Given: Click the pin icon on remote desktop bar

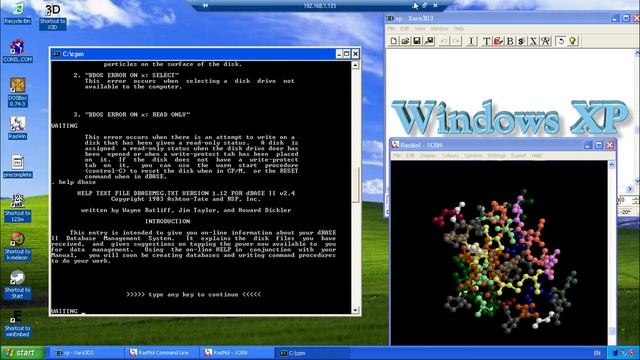Looking at the screenshot, I should click(205, 5).
